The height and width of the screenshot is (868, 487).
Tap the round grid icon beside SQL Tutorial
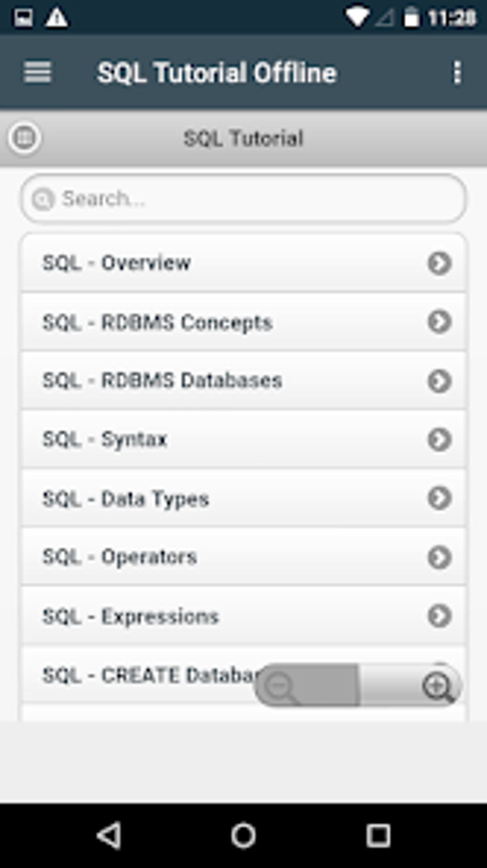click(x=24, y=138)
